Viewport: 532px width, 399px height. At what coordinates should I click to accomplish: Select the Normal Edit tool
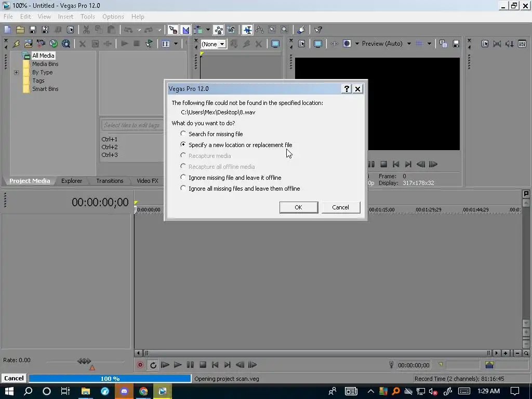pos(247,30)
